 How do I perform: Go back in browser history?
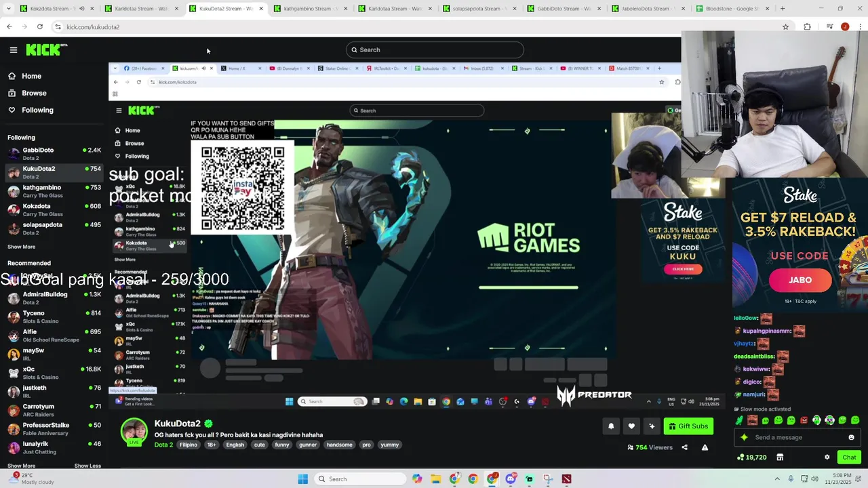[x=9, y=27]
